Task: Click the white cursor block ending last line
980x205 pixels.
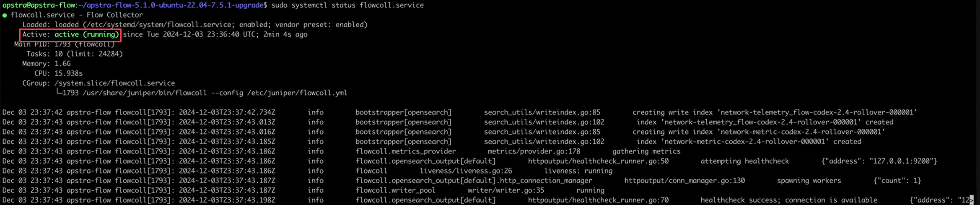Action: (x=971, y=200)
